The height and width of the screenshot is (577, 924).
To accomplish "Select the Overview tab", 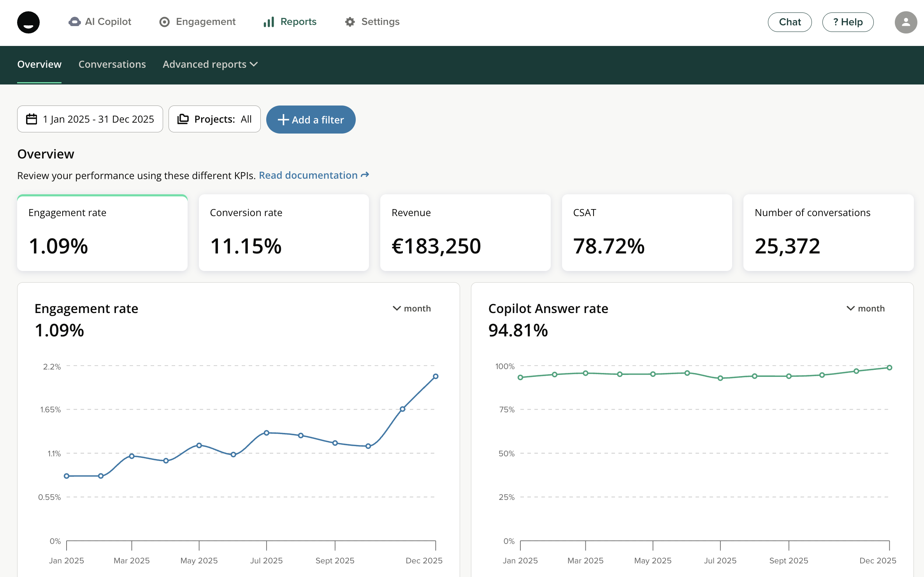I will (x=39, y=64).
